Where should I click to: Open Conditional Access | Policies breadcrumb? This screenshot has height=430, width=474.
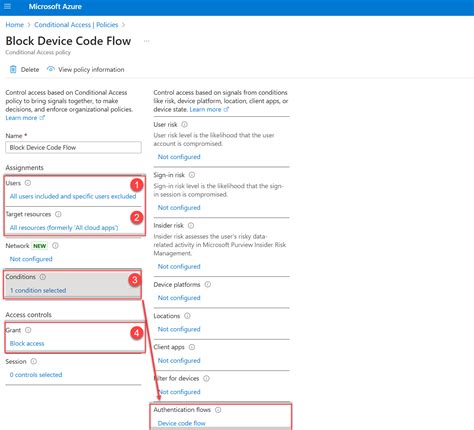(76, 25)
